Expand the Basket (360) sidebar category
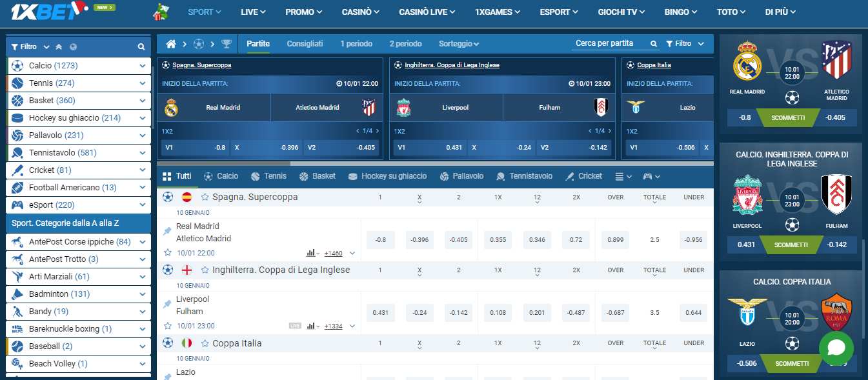This screenshot has width=868, height=380. coord(143,101)
